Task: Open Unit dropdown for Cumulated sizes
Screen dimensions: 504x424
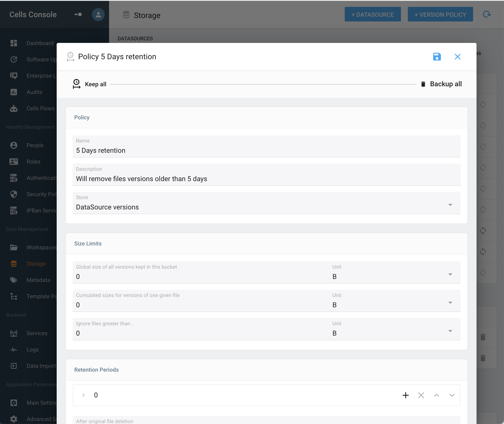Action: tap(395, 301)
